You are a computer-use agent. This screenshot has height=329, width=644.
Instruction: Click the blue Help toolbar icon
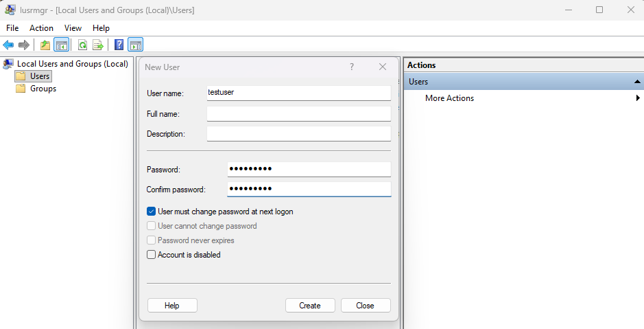click(x=119, y=45)
